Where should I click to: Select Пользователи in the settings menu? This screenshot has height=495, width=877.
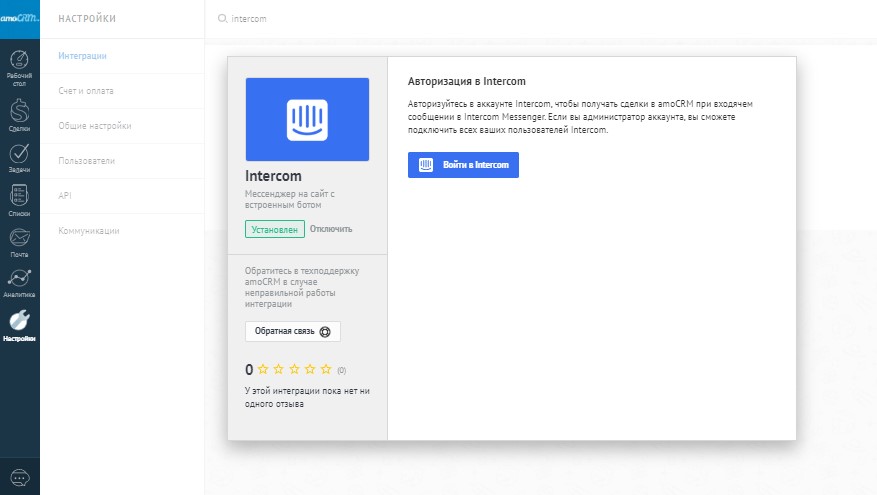click(86, 161)
